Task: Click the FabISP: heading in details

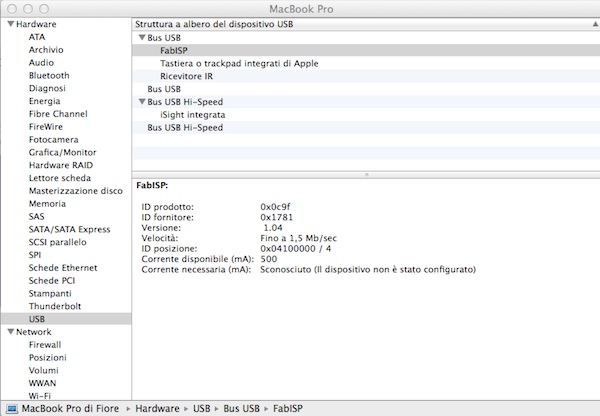Action: coord(152,185)
